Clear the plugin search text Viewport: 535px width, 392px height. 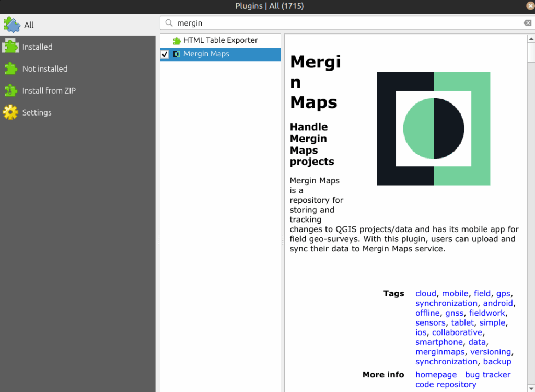tap(528, 23)
